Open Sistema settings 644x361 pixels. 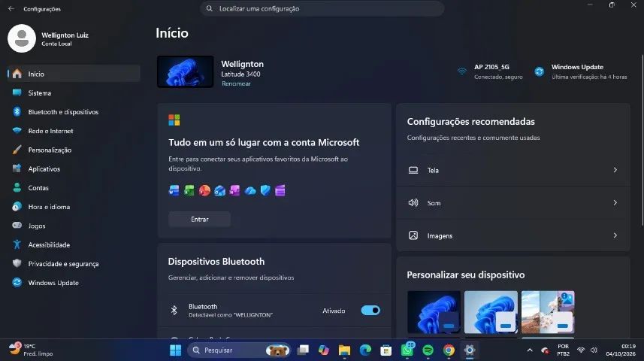pos(74,93)
